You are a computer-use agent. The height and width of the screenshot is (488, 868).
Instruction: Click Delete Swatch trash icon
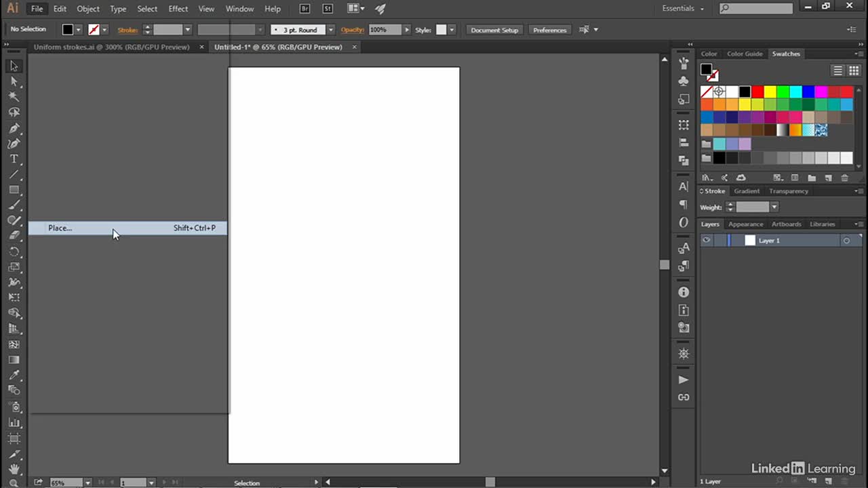[x=844, y=178]
